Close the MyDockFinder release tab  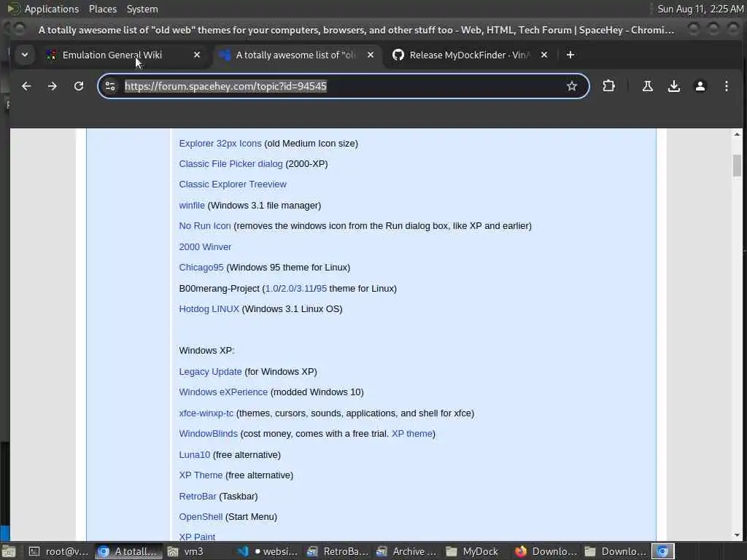click(544, 55)
